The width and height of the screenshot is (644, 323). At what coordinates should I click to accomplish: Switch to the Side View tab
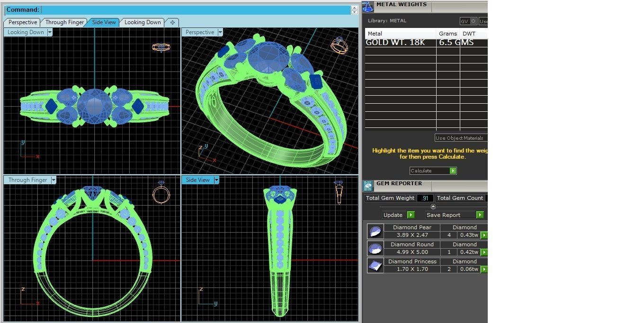(104, 22)
